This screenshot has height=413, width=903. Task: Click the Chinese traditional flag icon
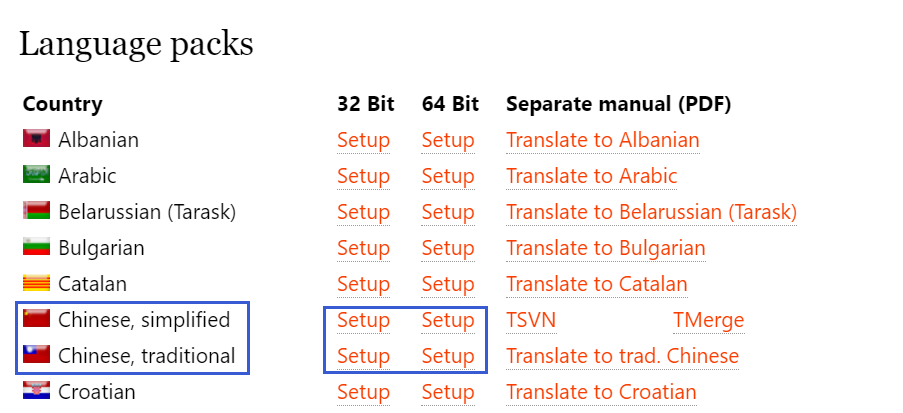pos(36,355)
